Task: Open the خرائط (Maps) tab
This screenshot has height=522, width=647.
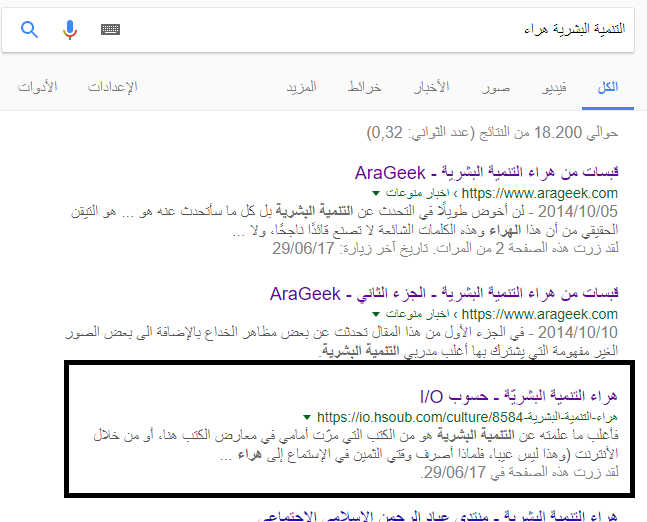Action: (x=365, y=88)
